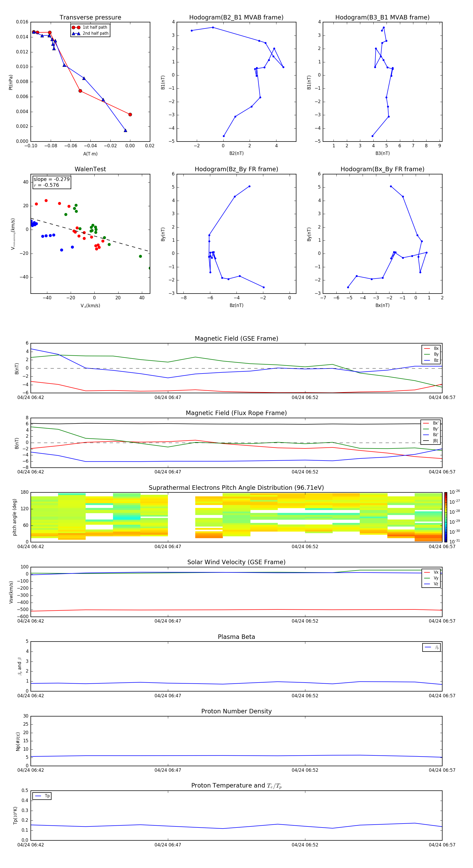The image size is (473, 868).
Task: Click the "Solar Wind Velocity (GSE Frame)" title
Action: tap(236, 562)
